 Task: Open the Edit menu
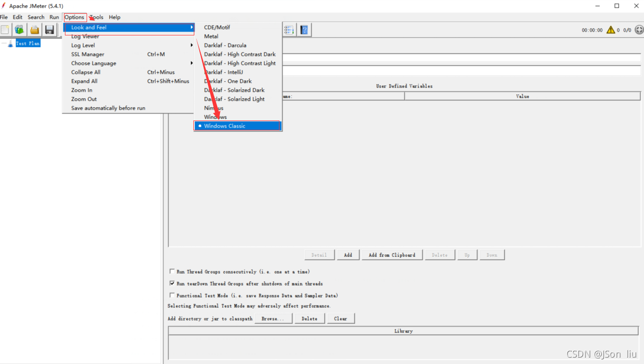pyautogui.click(x=18, y=17)
